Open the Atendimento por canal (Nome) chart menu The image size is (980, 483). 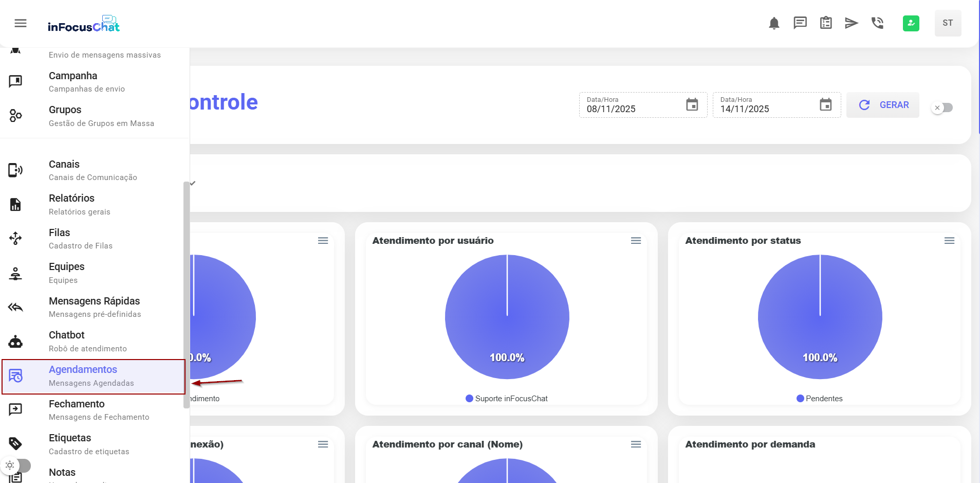[636, 444]
